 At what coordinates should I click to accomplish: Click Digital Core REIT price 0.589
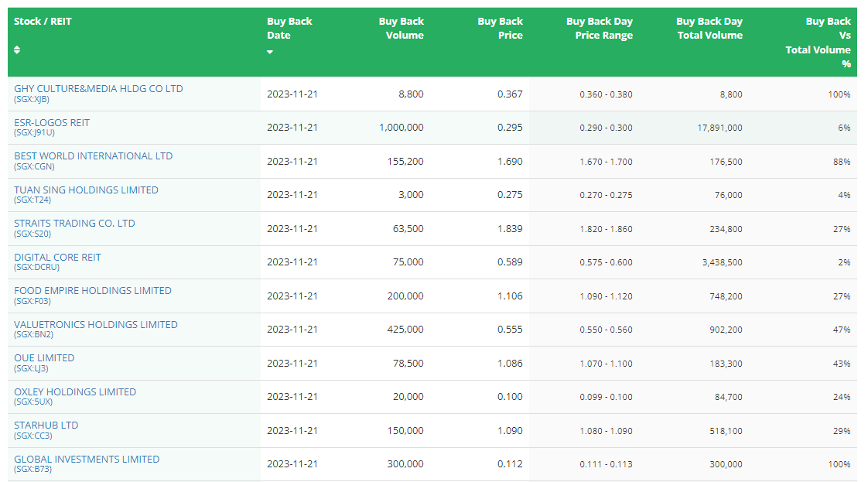[x=510, y=262]
